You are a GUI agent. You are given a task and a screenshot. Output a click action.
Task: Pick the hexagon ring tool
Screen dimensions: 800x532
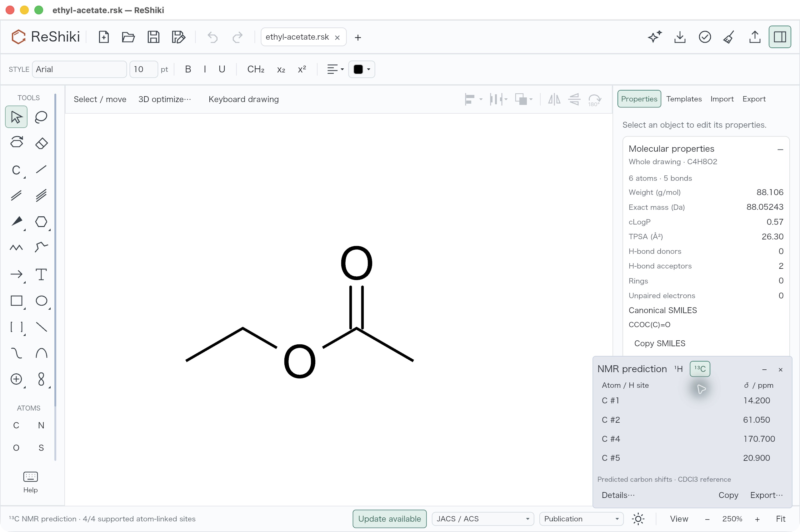pyautogui.click(x=41, y=222)
